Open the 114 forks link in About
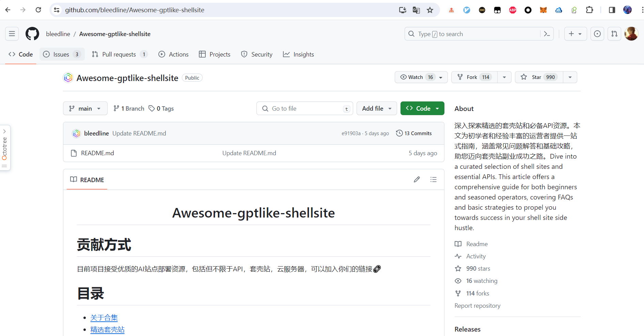 tap(472, 293)
